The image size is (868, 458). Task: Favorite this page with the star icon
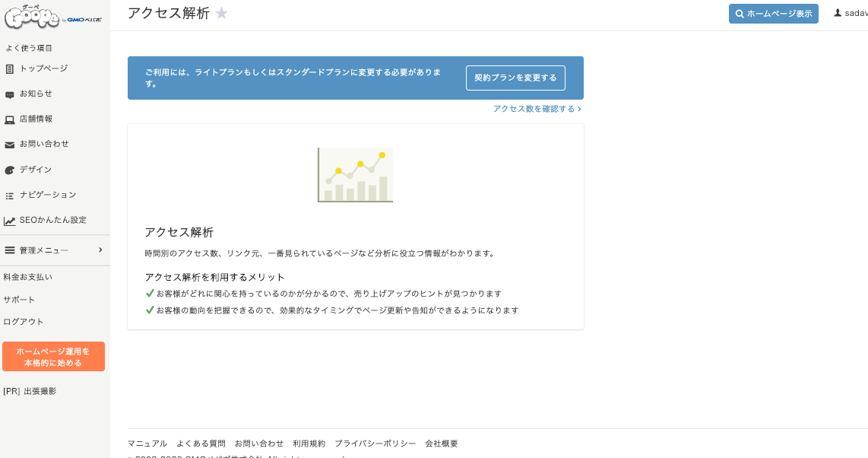tap(221, 13)
